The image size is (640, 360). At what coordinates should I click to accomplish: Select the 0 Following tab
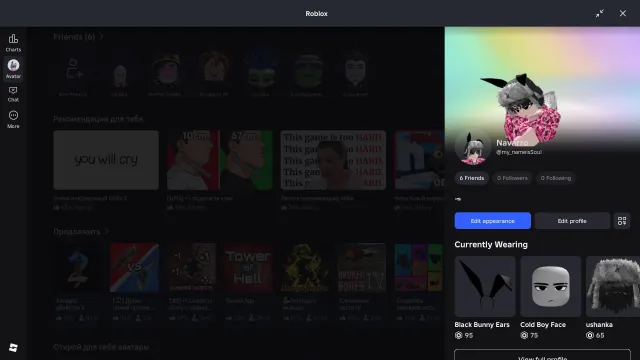(x=556, y=178)
